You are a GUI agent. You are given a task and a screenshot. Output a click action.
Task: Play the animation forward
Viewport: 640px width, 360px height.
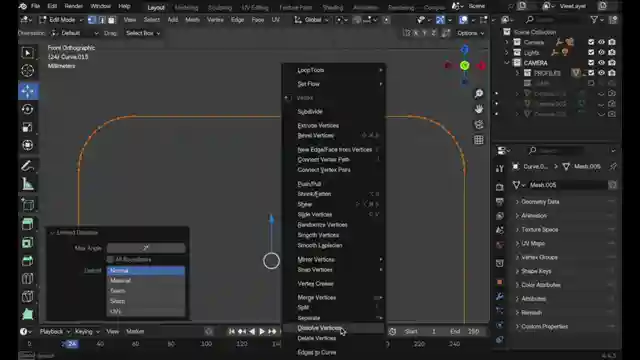click(x=262, y=331)
